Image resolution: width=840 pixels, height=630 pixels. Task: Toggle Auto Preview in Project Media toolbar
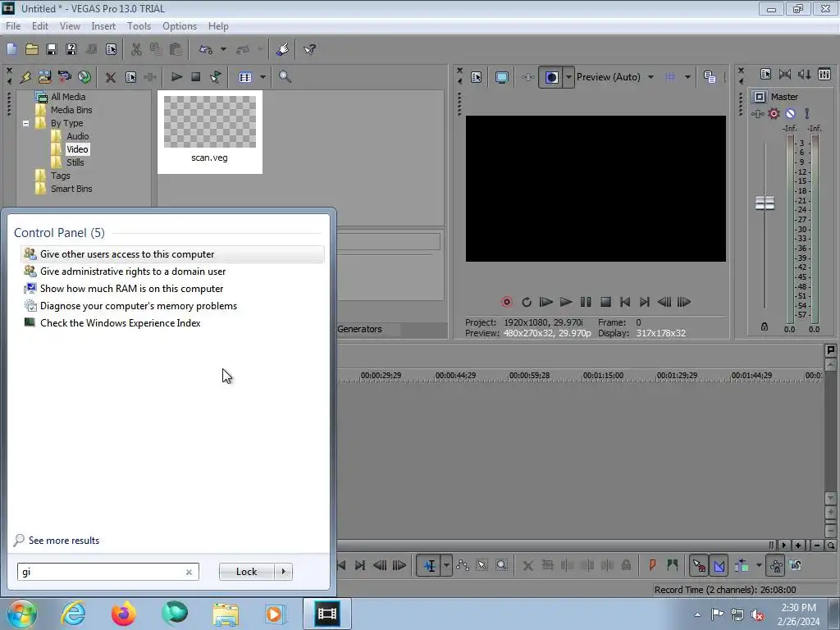coord(216,77)
